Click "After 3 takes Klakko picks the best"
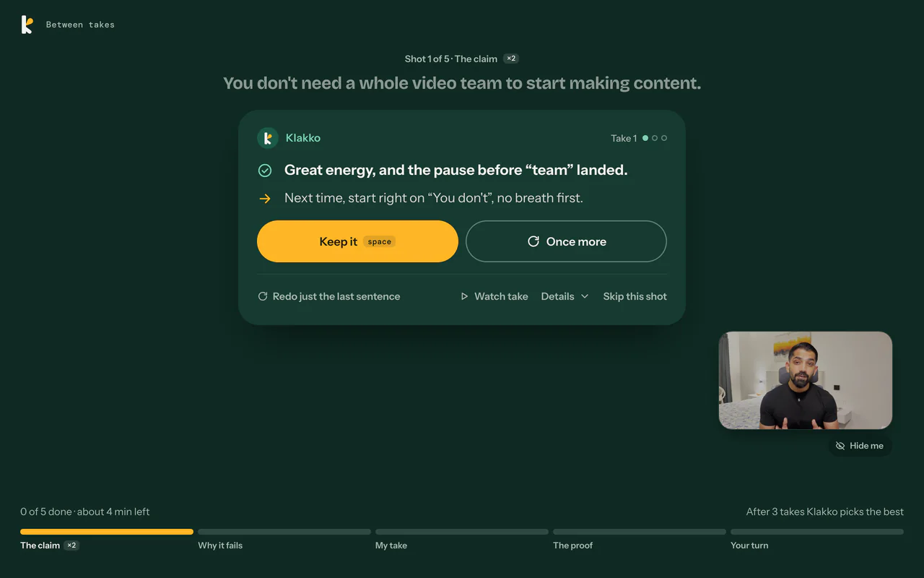This screenshot has width=924, height=578. 825,512
